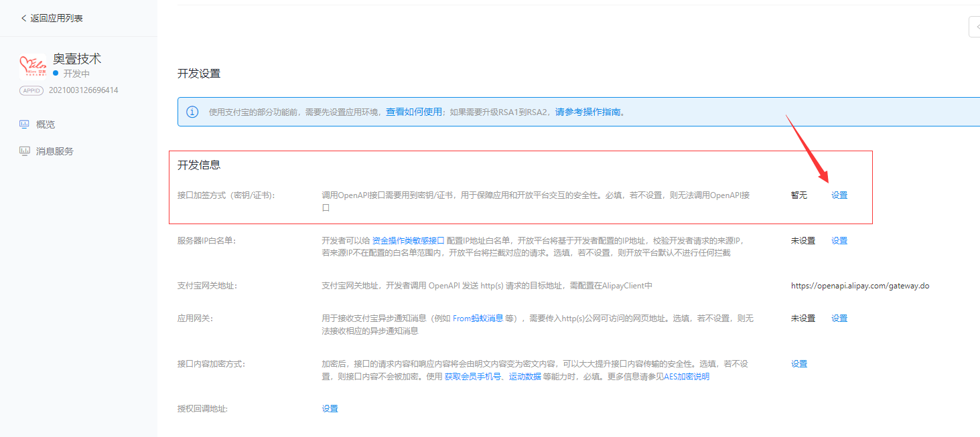Click the 开发中 status indicator
The height and width of the screenshot is (437, 980).
tap(71, 74)
